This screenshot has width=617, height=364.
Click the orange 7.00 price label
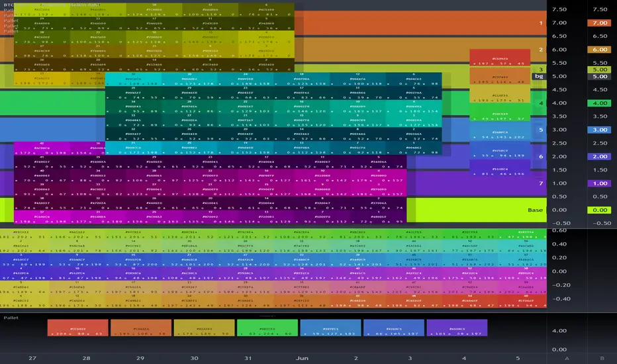599,23
